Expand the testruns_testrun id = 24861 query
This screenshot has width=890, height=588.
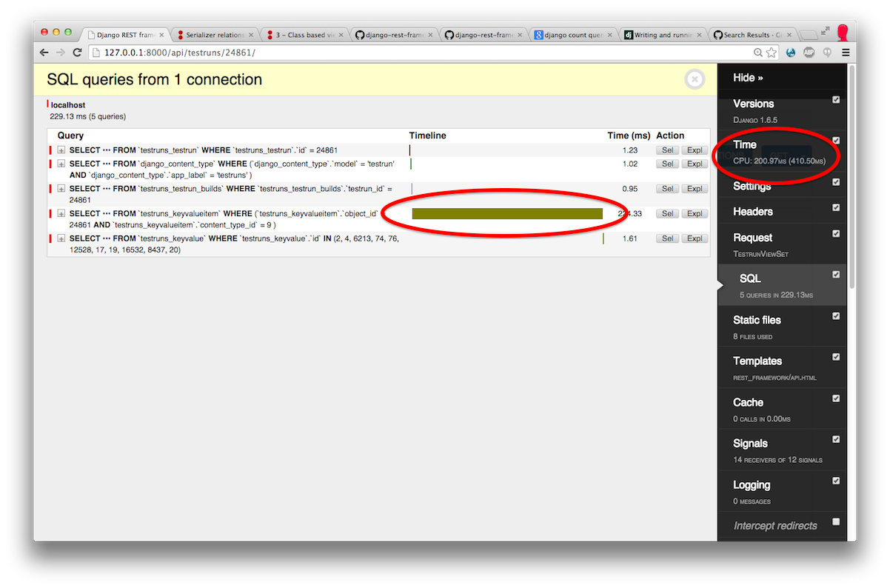coord(61,150)
